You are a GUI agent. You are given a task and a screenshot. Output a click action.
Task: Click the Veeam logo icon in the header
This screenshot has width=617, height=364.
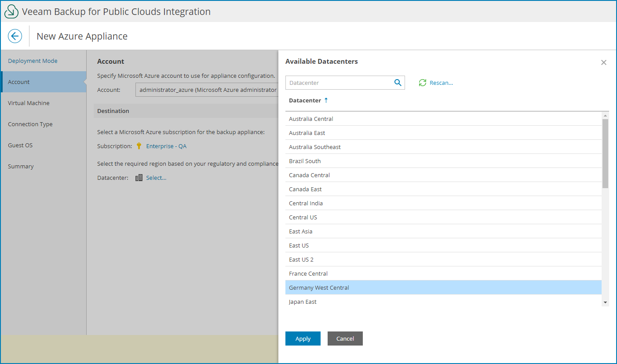(11, 11)
